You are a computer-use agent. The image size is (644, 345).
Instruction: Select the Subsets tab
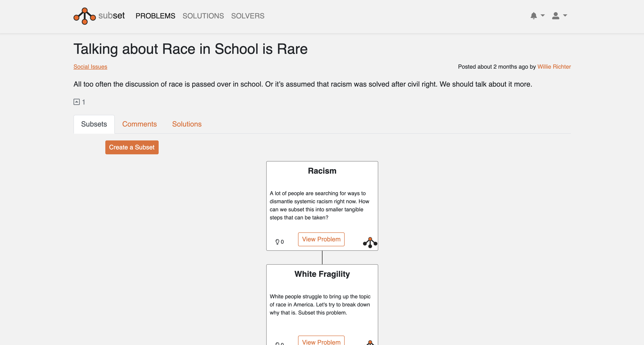[x=94, y=124]
